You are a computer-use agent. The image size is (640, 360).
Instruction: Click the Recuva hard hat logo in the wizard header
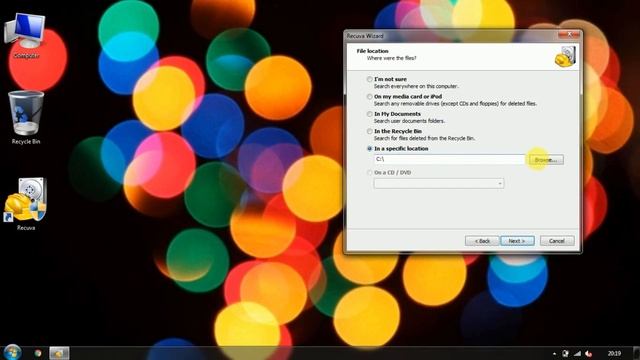(565, 56)
